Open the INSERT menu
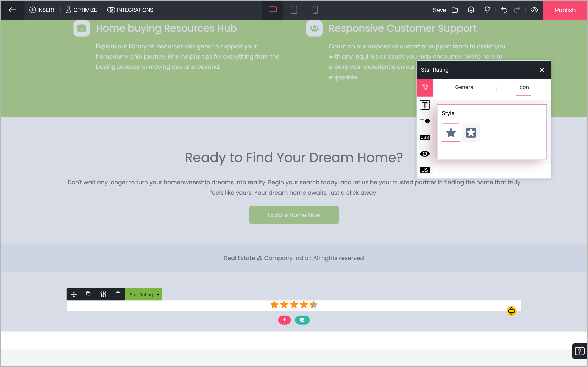Image resolution: width=588 pixels, height=367 pixels. coord(42,10)
